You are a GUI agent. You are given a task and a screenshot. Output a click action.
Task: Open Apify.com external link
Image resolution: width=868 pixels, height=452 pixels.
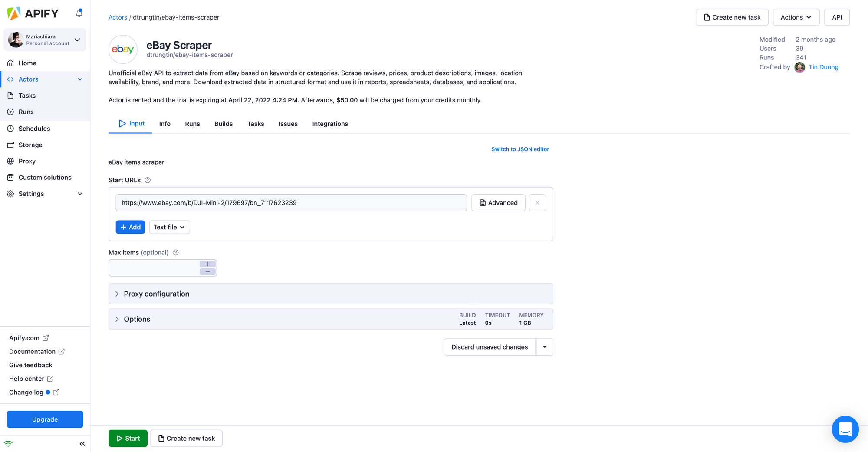click(29, 338)
